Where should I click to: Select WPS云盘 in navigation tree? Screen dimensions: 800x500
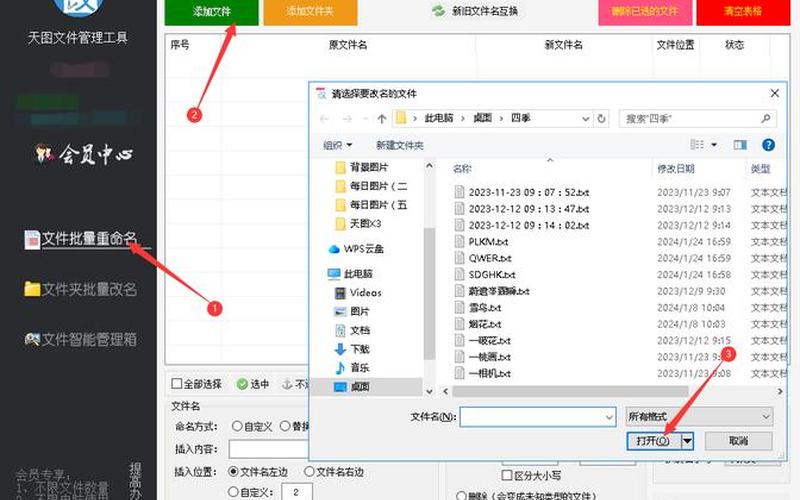[x=356, y=249]
